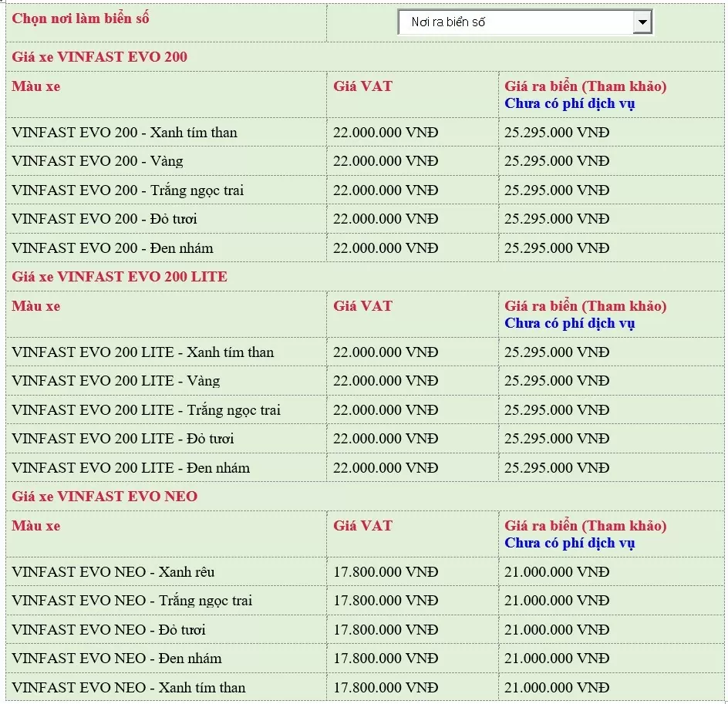
Task: Click 'Màu xe' header under EVO 200 LITE
Action: click(x=36, y=306)
